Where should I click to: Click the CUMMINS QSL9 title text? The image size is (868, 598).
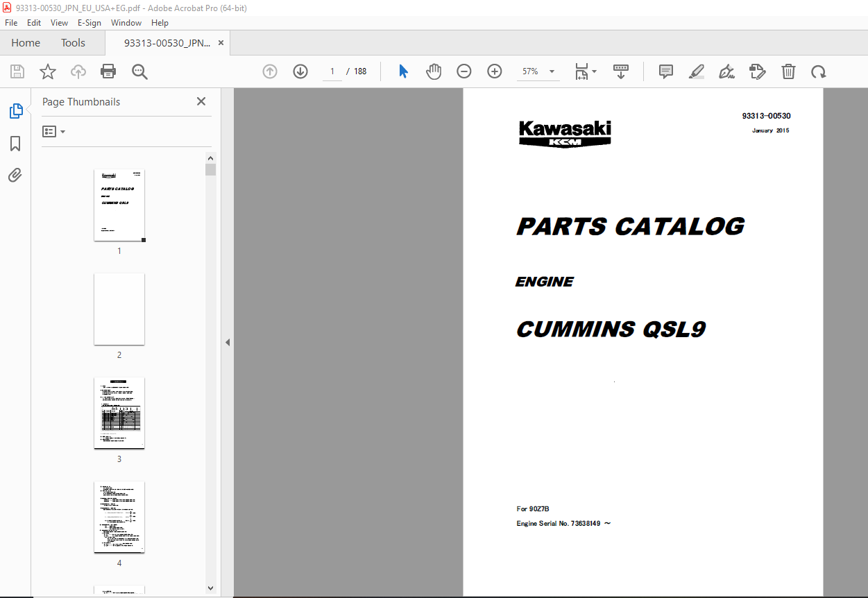[x=611, y=329]
